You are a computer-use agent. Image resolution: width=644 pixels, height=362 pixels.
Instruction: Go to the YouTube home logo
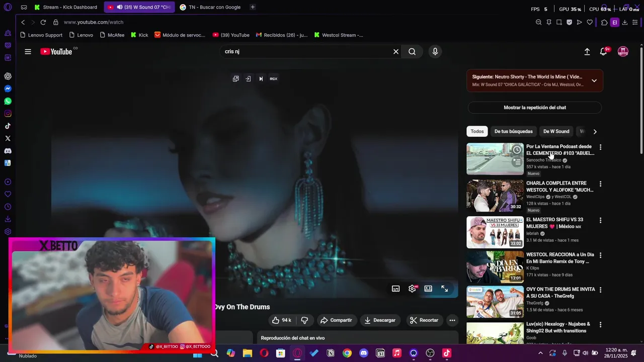[x=56, y=51]
